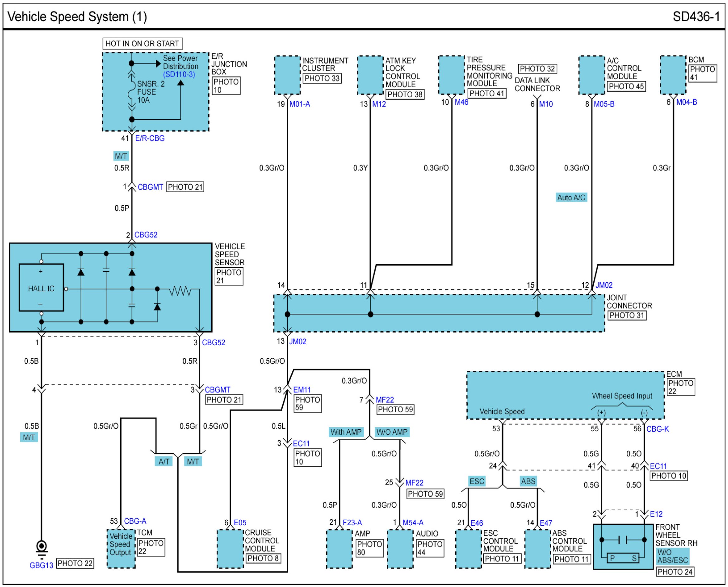Screen dimensions: 728x587
Task: Click the HALL IC block
Action: 41,288
